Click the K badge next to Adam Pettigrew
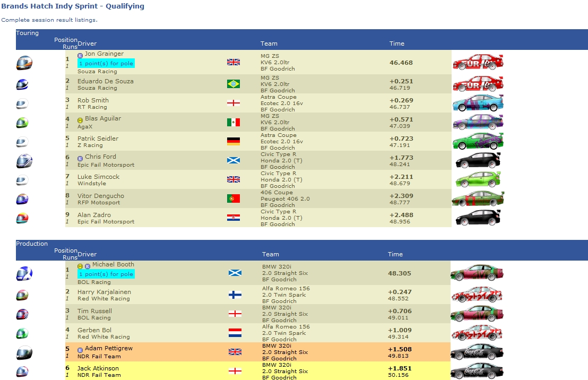The height and width of the screenshot is (380, 588). [x=80, y=350]
